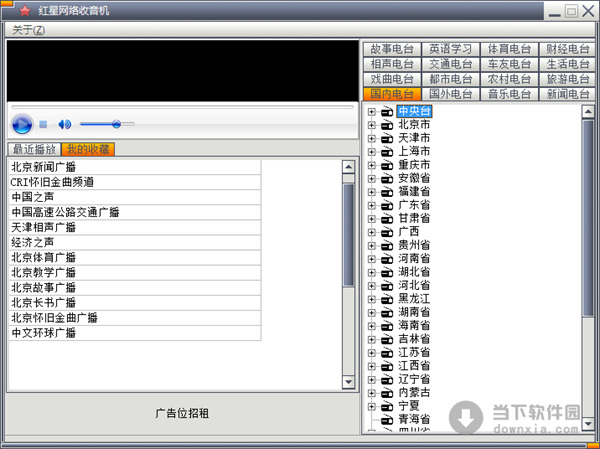This screenshot has width=600, height=449.
Task: Click the radio icon beside 宁夏
Action: 387,406
